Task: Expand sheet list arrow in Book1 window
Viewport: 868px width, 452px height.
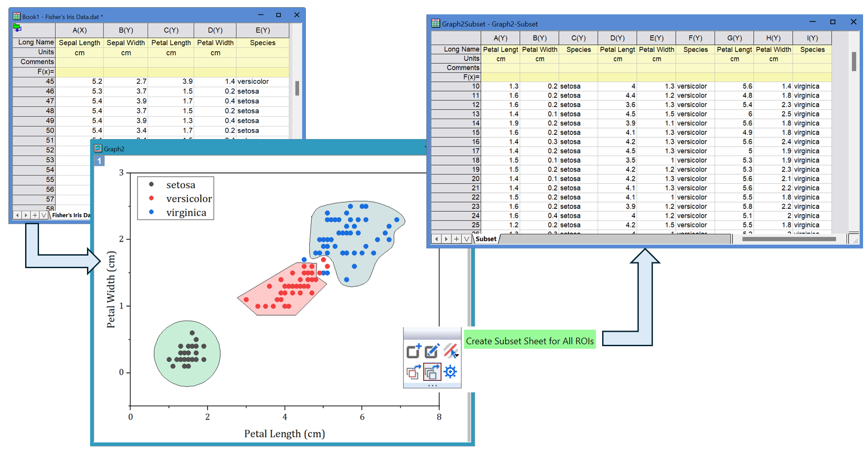Action: coord(43,215)
